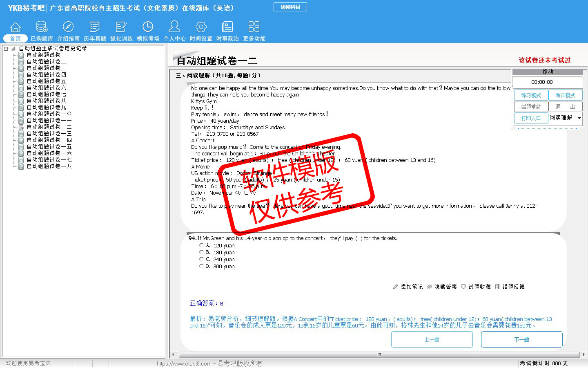The width and height of the screenshot is (588, 368).
Task: Open 时间设置 gear icon
Action: (x=201, y=27)
